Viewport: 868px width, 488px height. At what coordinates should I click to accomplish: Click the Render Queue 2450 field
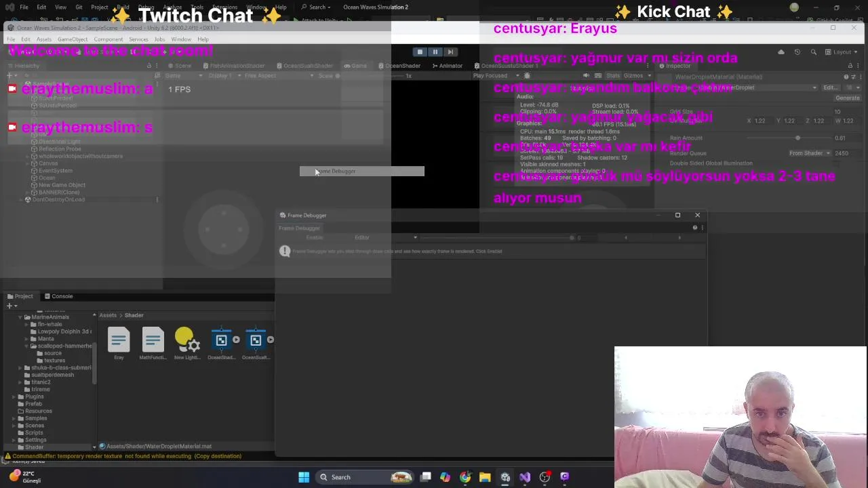click(x=846, y=153)
